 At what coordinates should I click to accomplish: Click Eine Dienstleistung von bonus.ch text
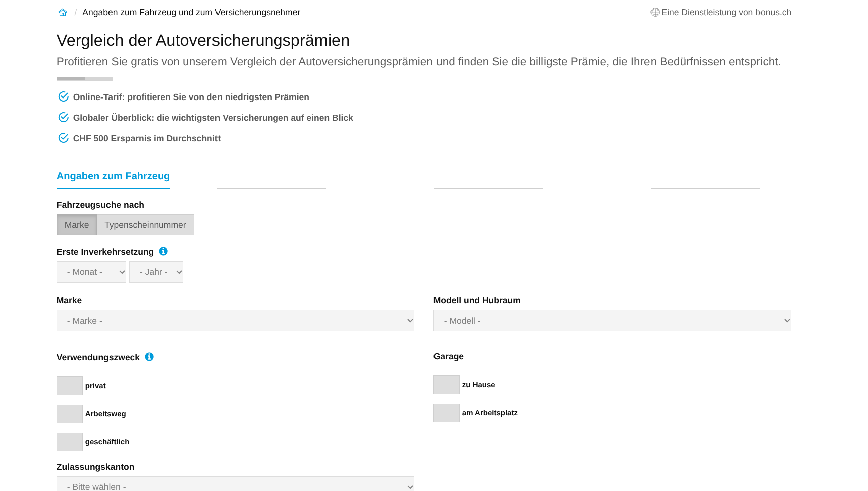click(726, 13)
